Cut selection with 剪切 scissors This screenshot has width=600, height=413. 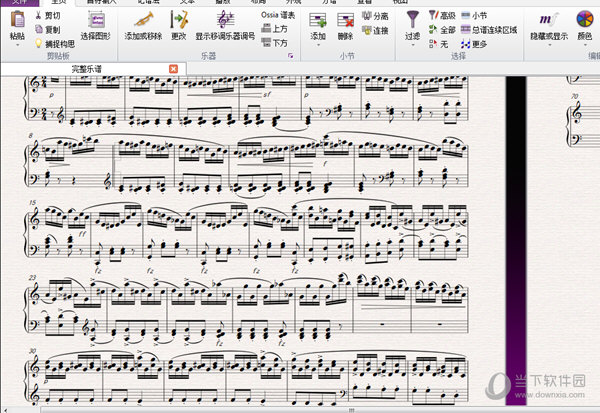(x=47, y=16)
